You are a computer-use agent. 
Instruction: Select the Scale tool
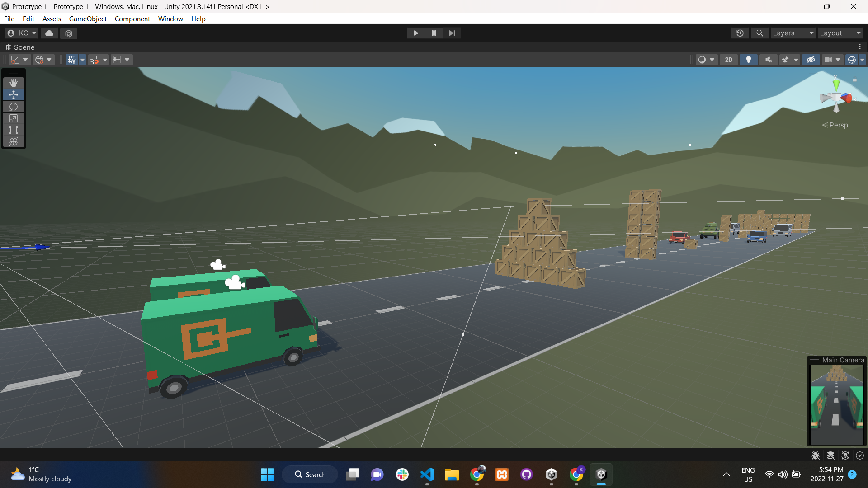click(x=14, y=118)
